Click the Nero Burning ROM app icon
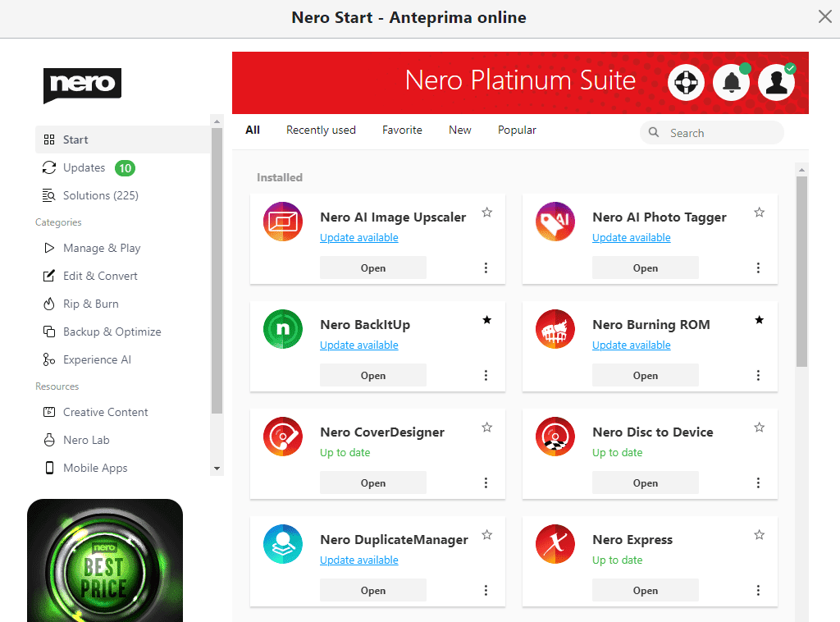The width and height of the screenshot is (840, 622). pyautogui.click(x=555, y=329)
